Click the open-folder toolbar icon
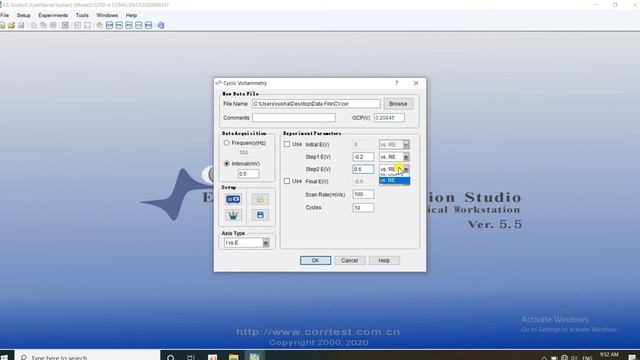This screenshot has width=640, height=360. 11,25
